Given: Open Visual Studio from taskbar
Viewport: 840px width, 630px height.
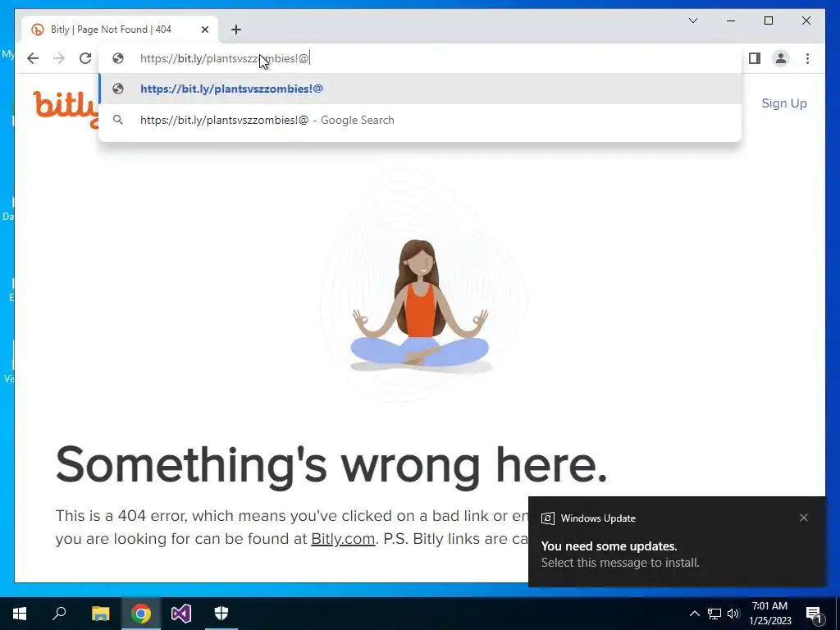Looking at the screenshot, I should [x=181, y=614].
